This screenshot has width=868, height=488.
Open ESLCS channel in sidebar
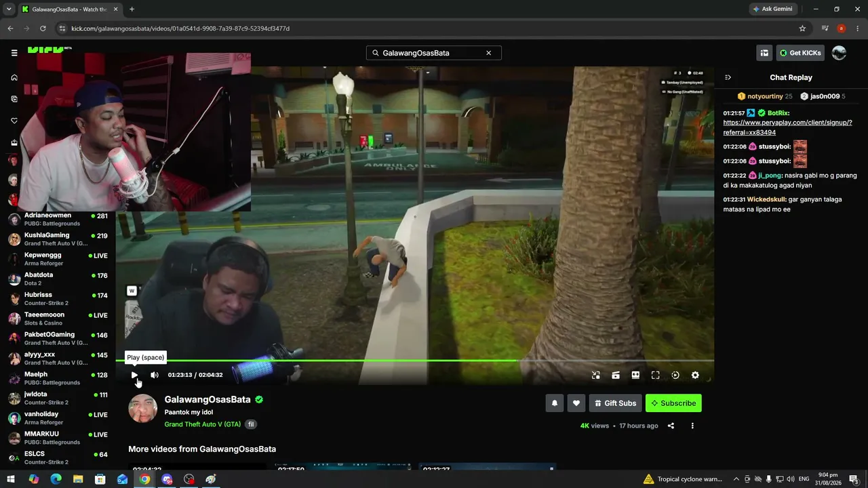tap(58, 457)
